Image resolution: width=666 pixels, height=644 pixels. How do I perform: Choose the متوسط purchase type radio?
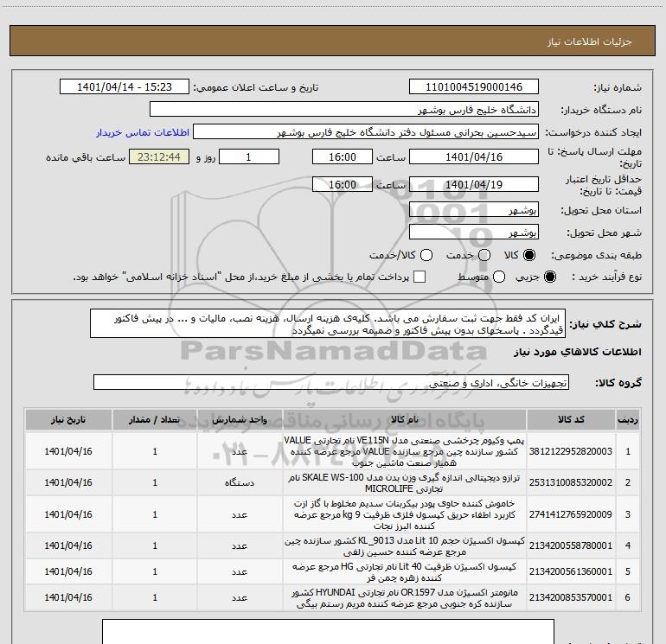click(x=499, y=277)
